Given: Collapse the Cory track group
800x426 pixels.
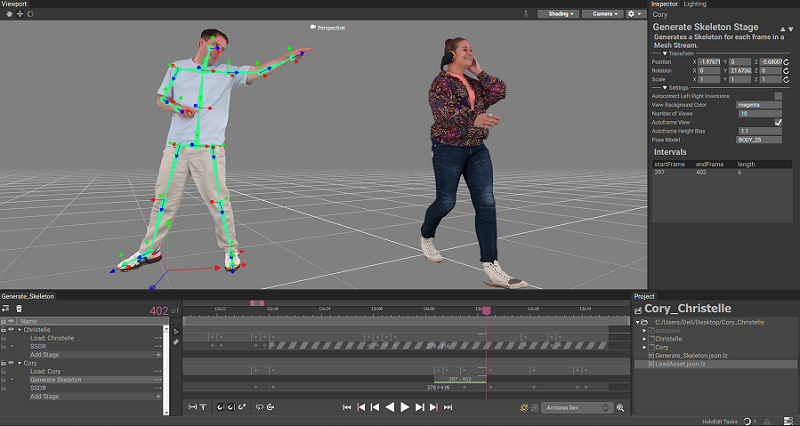Looking at the screenshot, I should [19, 363].
